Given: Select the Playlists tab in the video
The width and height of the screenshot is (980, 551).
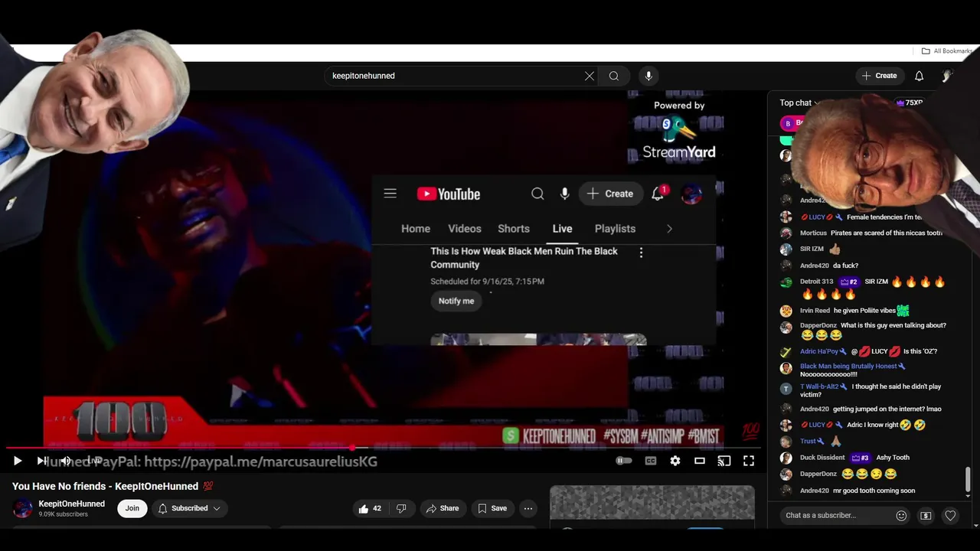Looking at the screenshot, I should (x=615, y=229).
